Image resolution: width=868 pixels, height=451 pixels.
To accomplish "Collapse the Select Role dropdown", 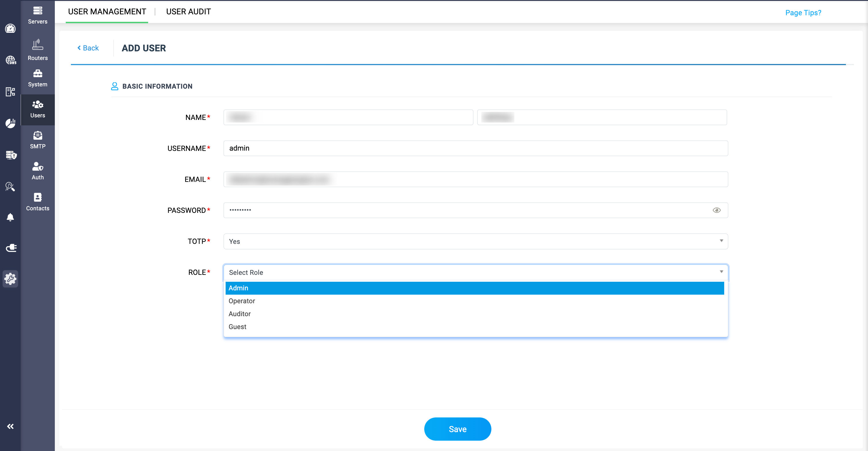I will pyautogui.click(x=475, y=272).
